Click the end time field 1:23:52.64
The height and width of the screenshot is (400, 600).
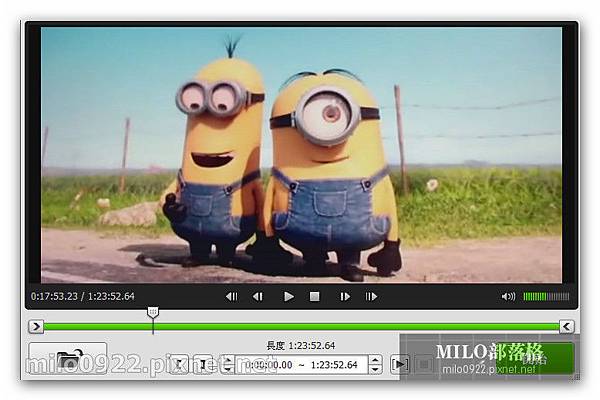(x=334, y=365)
